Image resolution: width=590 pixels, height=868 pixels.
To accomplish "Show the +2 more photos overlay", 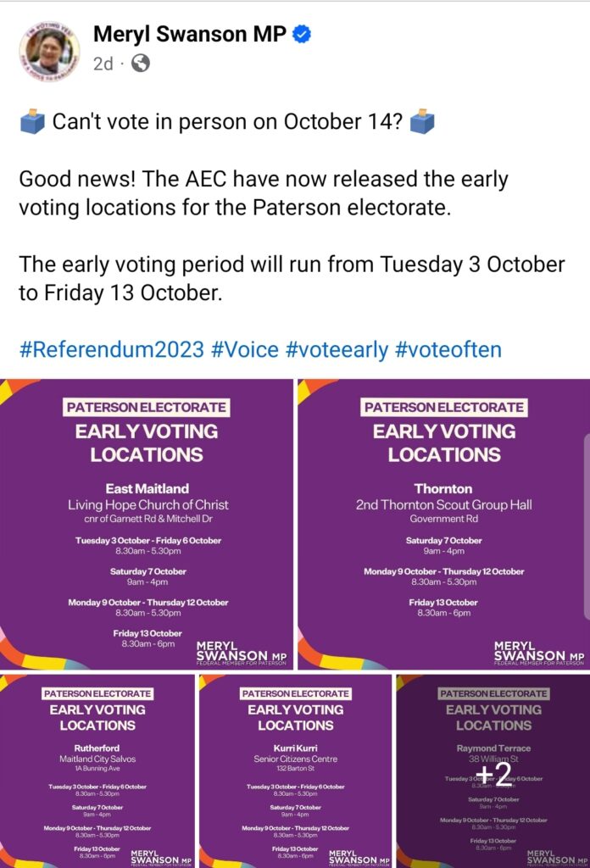I will pos(493,771).
